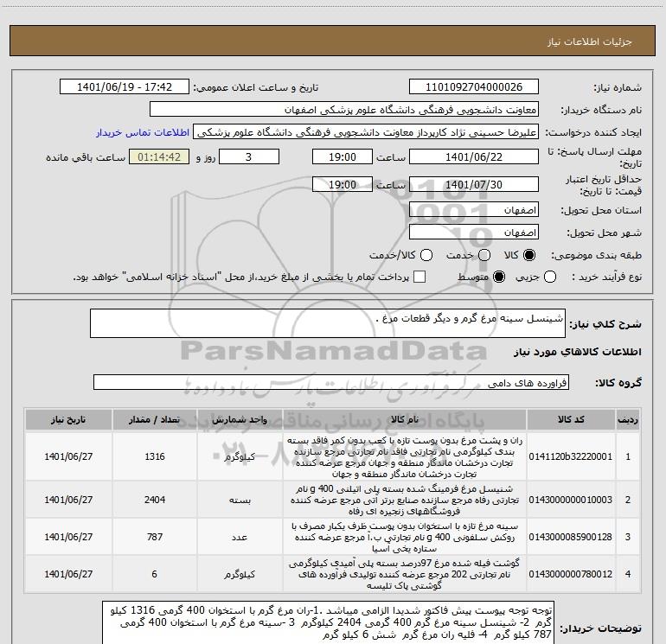
Task: Click the تاریخ نیاز column header
Action: click(68, 420)
